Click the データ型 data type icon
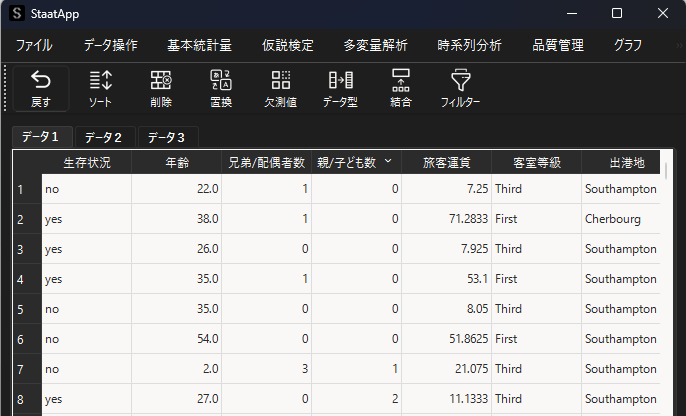The image size is (686, 416). [x=341, y=87]
